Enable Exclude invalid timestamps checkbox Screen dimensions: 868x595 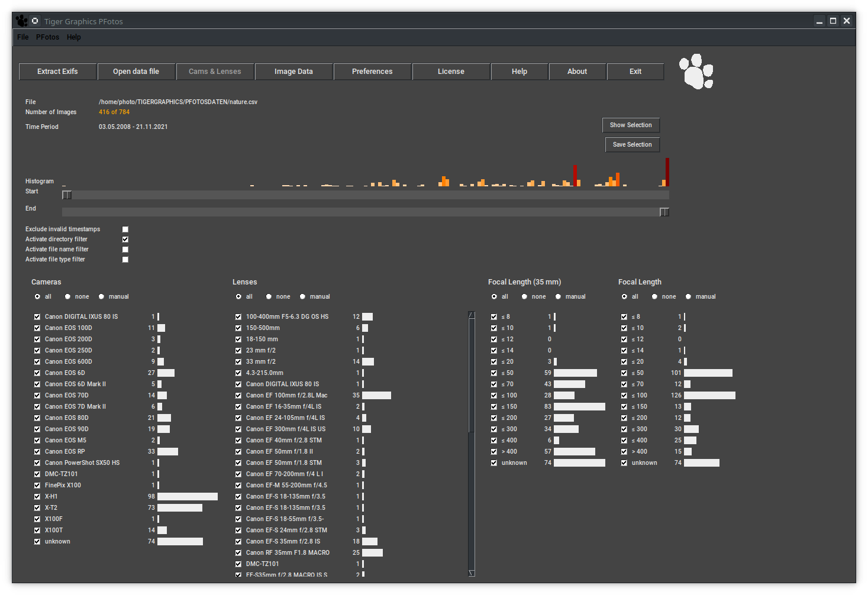[125, 229]
